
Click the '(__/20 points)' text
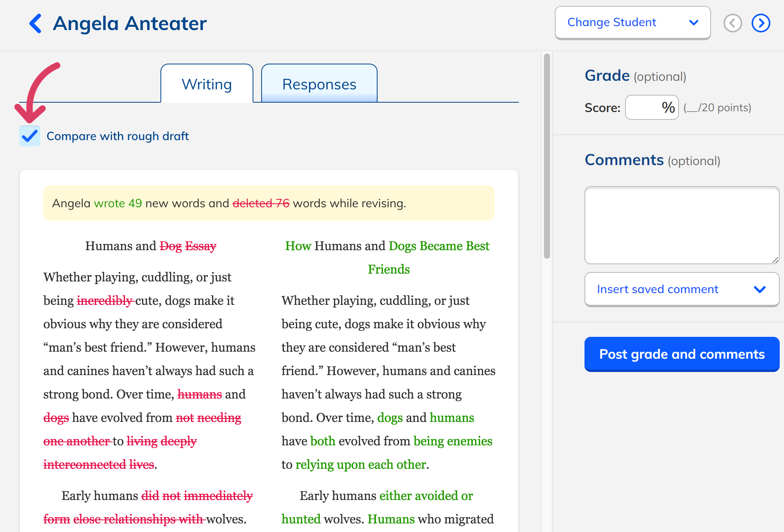click(x=717, y=108)
